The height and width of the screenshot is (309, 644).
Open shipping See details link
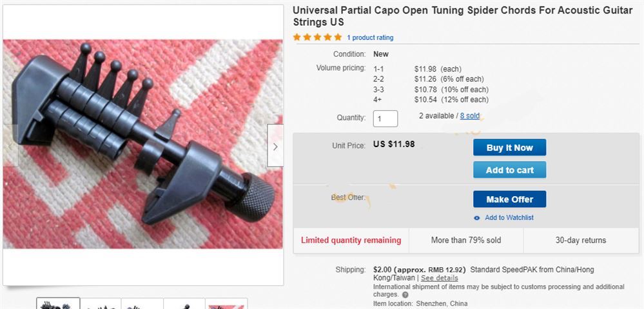[x=440, y=278]
